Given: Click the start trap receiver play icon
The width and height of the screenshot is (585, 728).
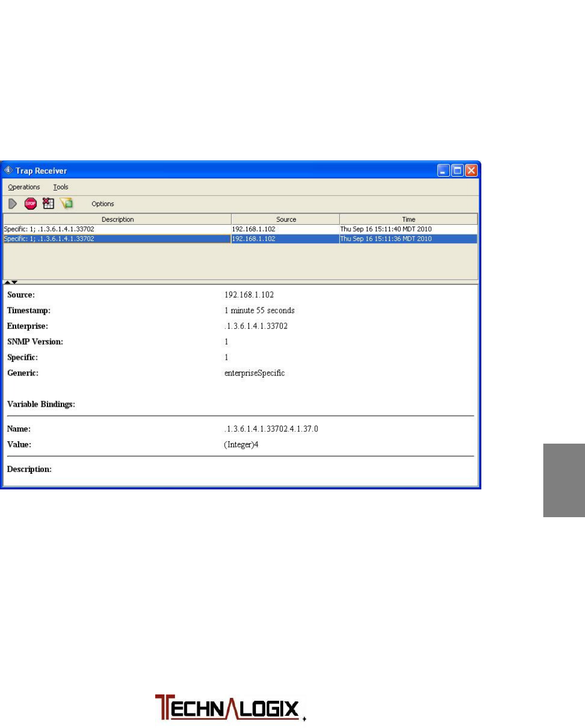Looking at the screenshot, I should [x=13, y=204].
